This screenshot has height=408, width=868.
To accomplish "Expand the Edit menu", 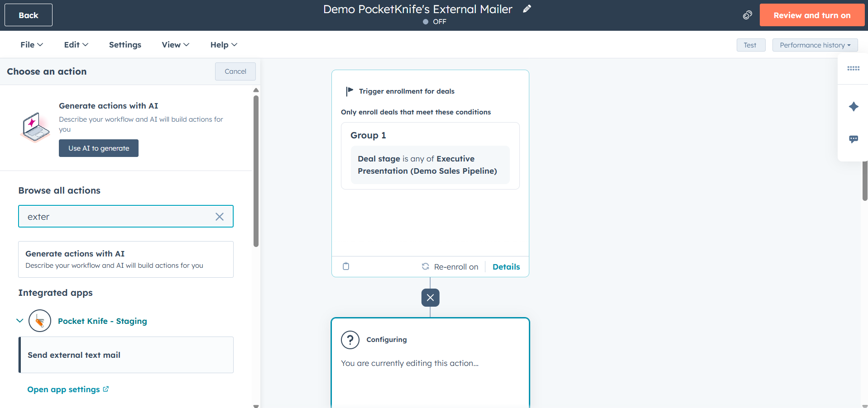I will (76, 45).
